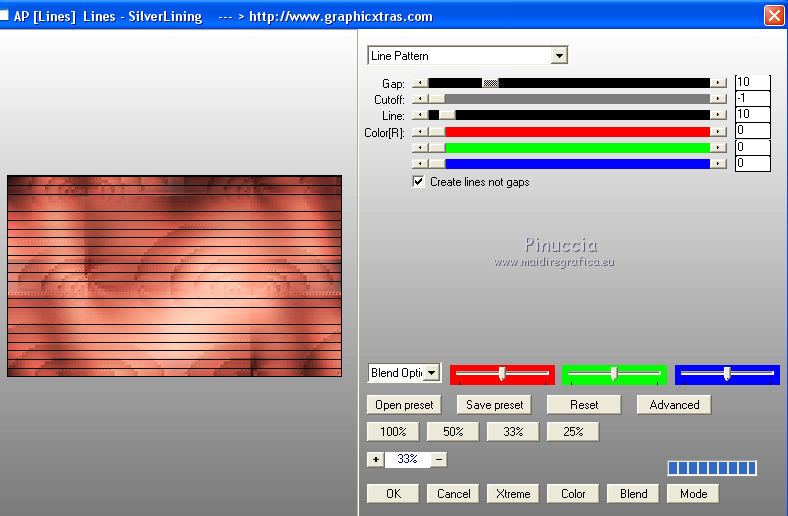Click the 33% zoom value field
788x516 pixels.
coord(407,459)
